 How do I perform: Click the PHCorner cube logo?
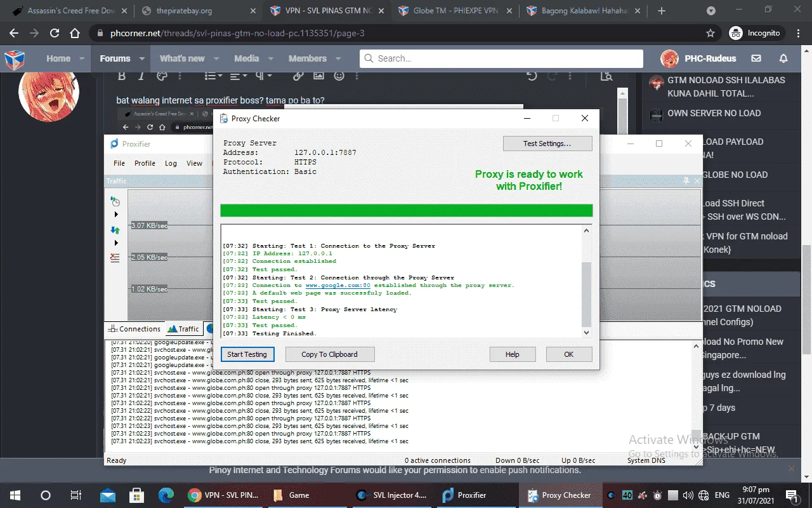click(15, 60)
